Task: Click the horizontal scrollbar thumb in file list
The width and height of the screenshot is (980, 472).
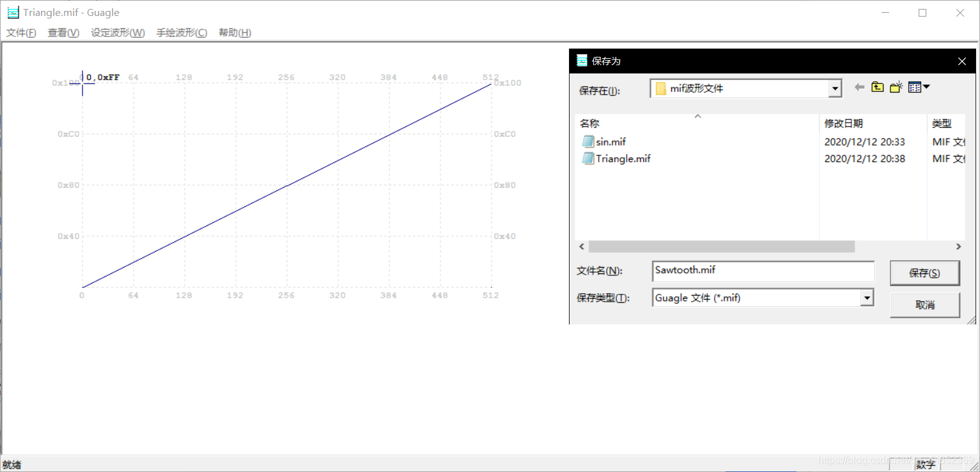Action: tap(721, 247)
